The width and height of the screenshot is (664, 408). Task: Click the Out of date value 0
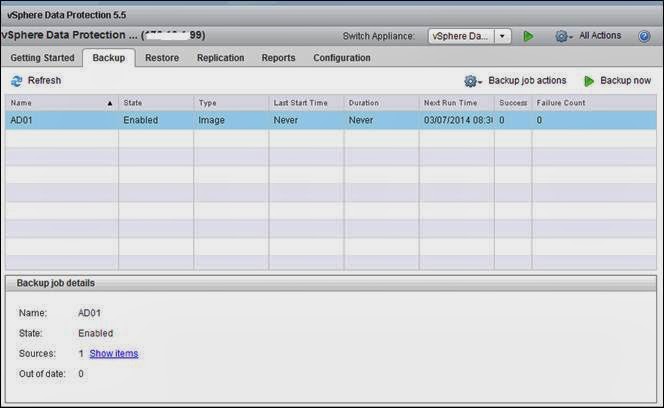(81, 374)
